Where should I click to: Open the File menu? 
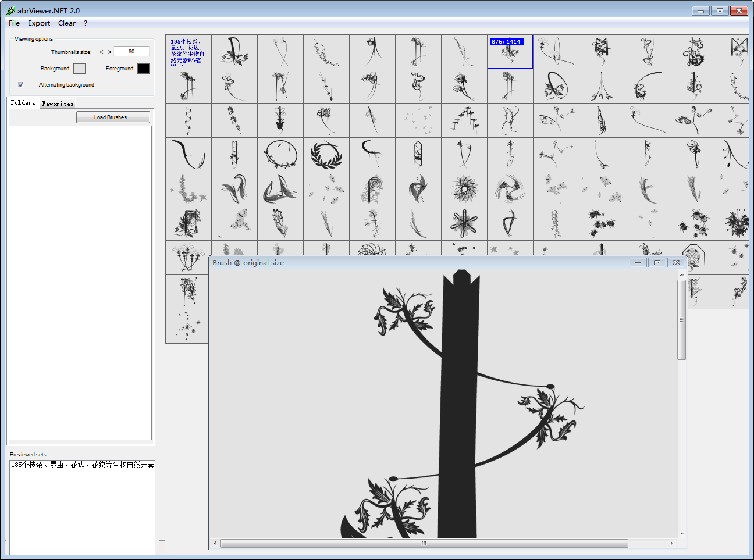(x=14, y=23)
